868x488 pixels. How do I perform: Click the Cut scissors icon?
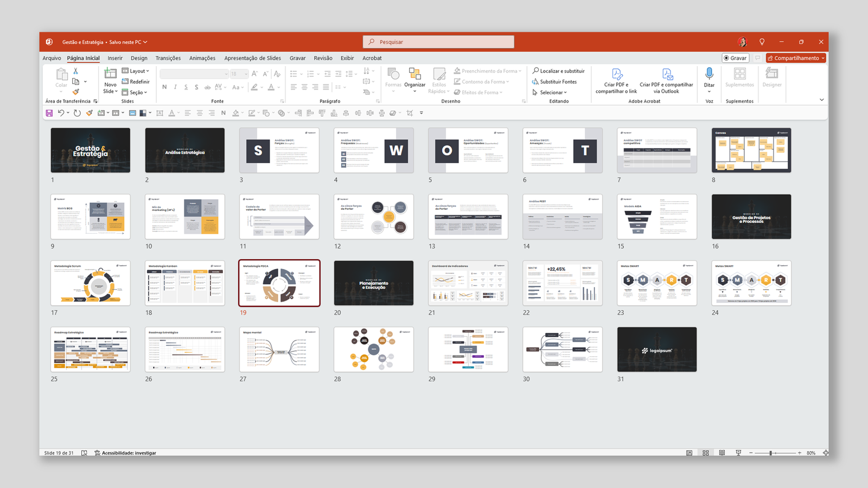(75, 71)
